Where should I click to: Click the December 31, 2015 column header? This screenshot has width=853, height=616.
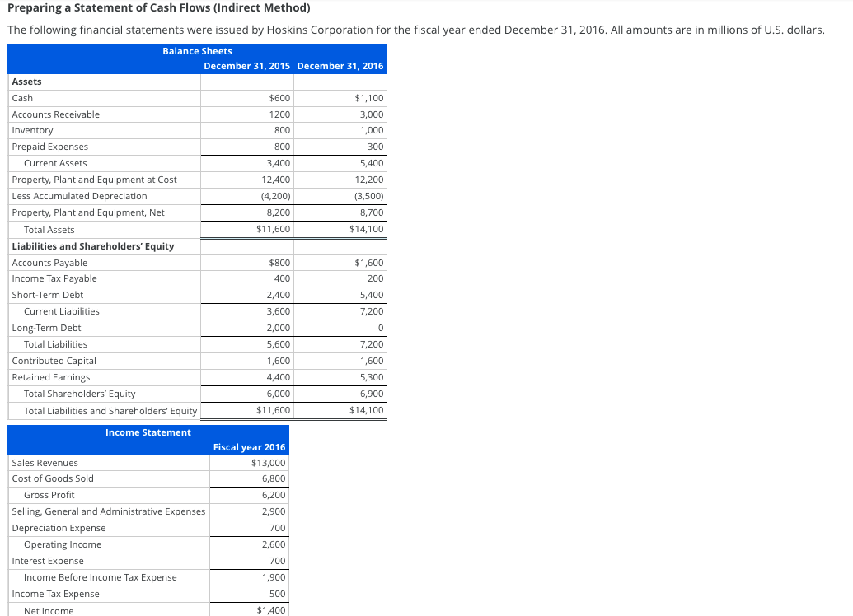pos(248,66)
